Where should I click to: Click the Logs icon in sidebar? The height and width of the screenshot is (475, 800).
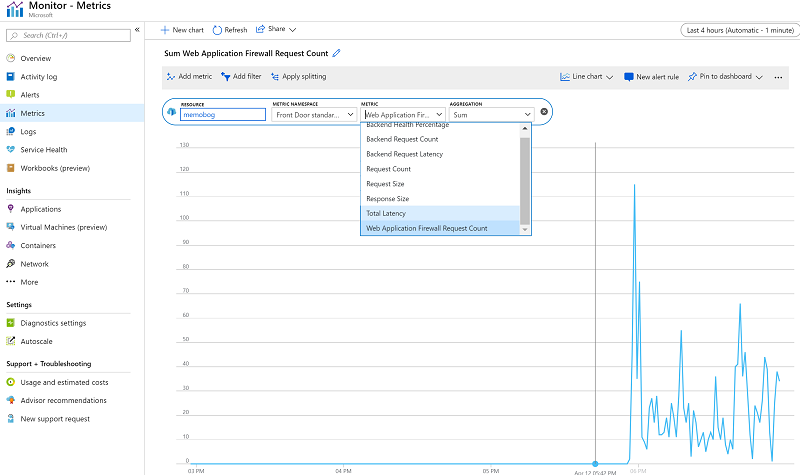pos(10,132)
